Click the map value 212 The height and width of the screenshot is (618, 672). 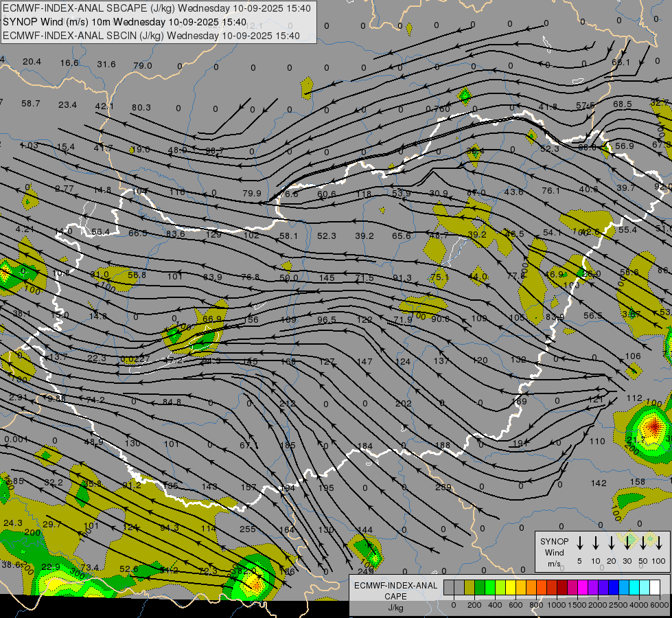pos(287,404)
